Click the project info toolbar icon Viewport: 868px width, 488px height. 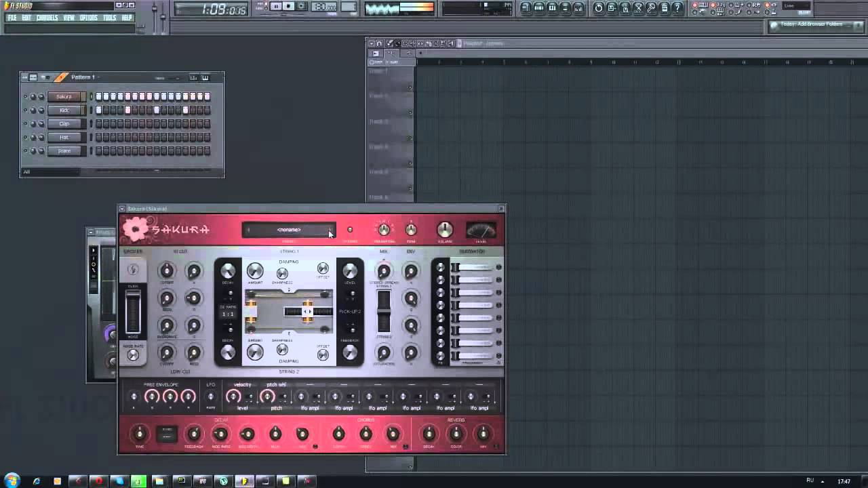click(664, 8)
